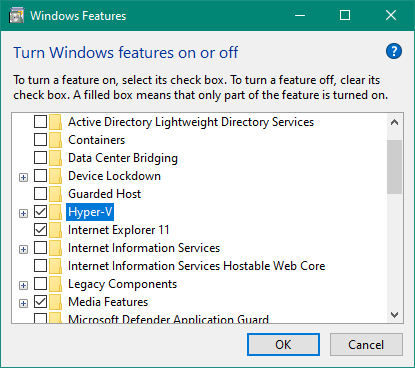Screen dimensions: 415x368
Task: Select the Hyper-V label in list
Action: pyautogui.click(x=90, y=212)
